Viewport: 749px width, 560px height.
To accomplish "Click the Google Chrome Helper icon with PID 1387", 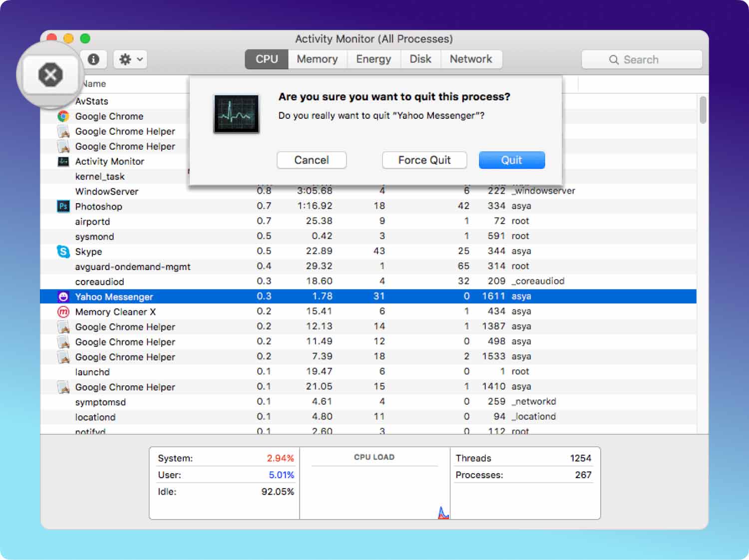I will click(63, 327).
